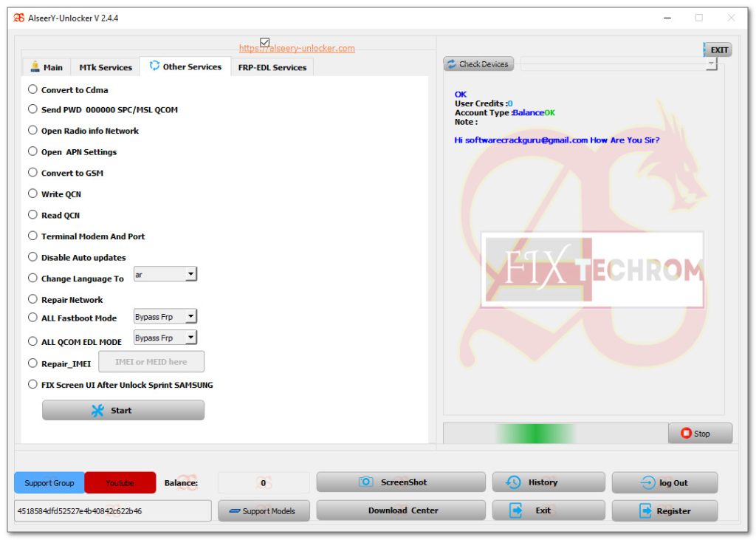Select ALL QCOM EDL MODE radio
This screenshot has width=756, height=540.
[32, 341]
